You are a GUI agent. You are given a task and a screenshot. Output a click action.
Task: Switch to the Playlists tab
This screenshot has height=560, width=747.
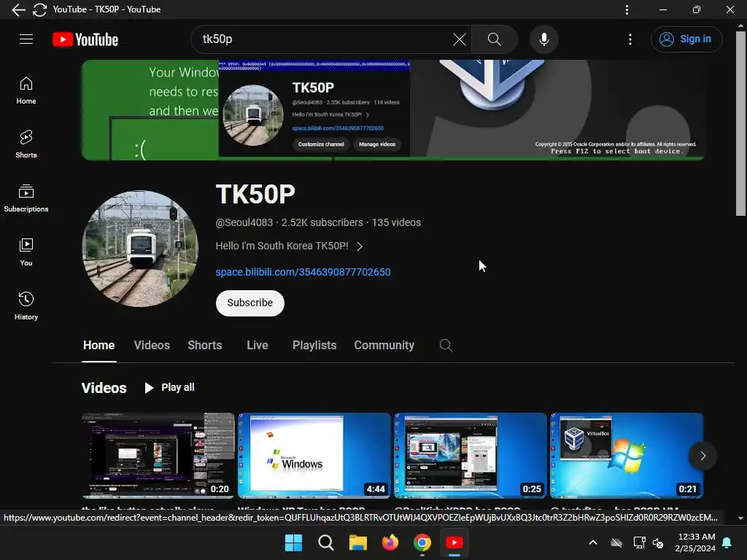[314, 345]
